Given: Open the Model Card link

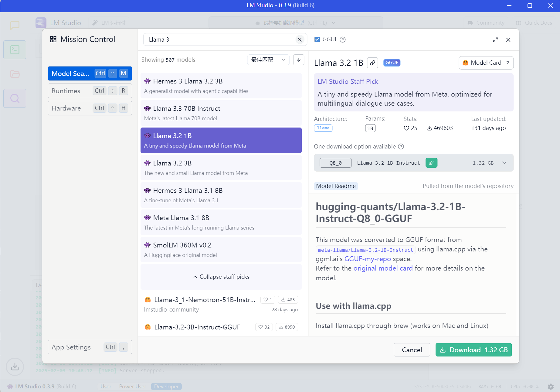Looking at the screenshot, I should click(486, 63).
